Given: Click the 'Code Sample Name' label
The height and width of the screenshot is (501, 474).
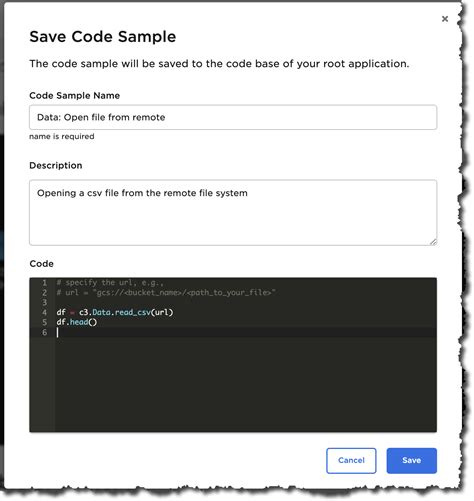Looking at the screenshot, I should 75,96.
